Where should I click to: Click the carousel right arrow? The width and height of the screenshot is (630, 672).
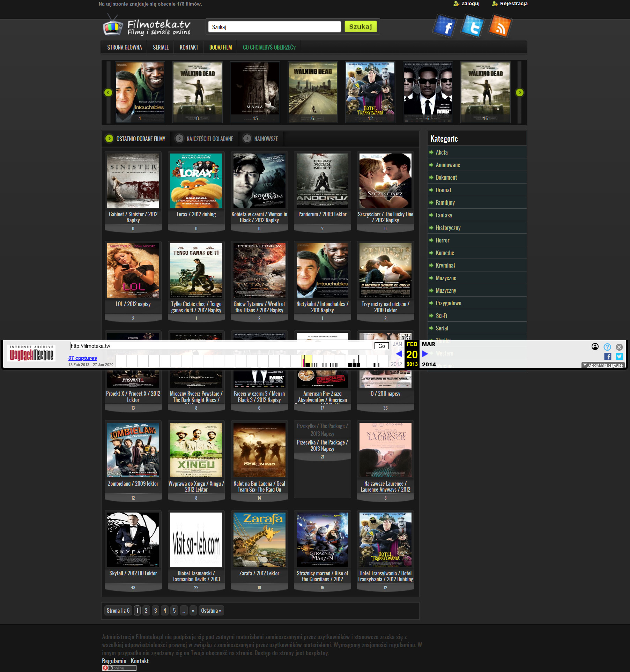(x=520, y=92)
